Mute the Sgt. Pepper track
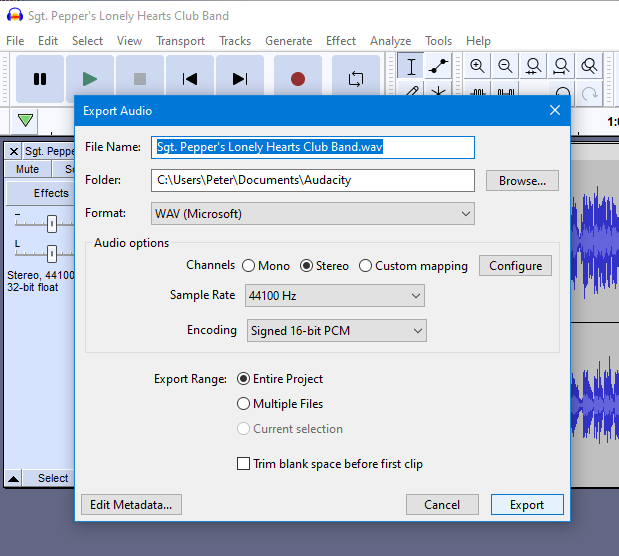Image resolution: width=619 pixels, height=556 pixels. point(28,169)
